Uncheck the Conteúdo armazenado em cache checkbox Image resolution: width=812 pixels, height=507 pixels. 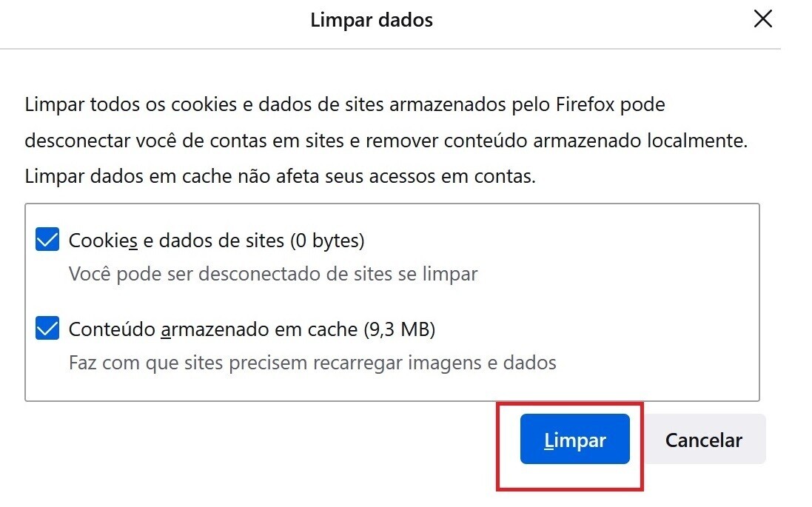(x=47, y=329)
